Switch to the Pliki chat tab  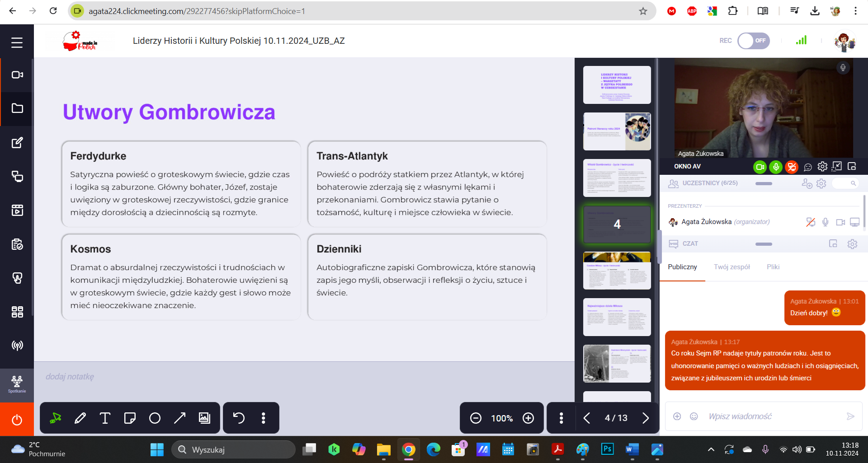click(773, 267)
